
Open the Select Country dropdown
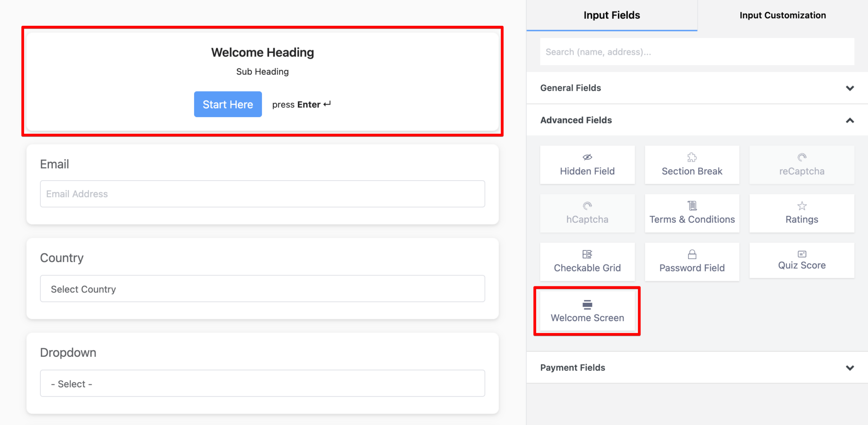click(x=262, y=288)
